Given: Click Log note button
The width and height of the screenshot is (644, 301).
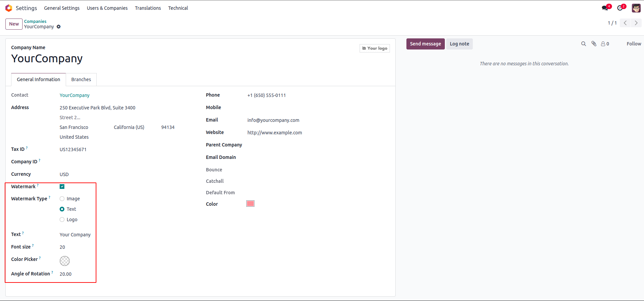Looking at the screenshot, I should [459, 44].
